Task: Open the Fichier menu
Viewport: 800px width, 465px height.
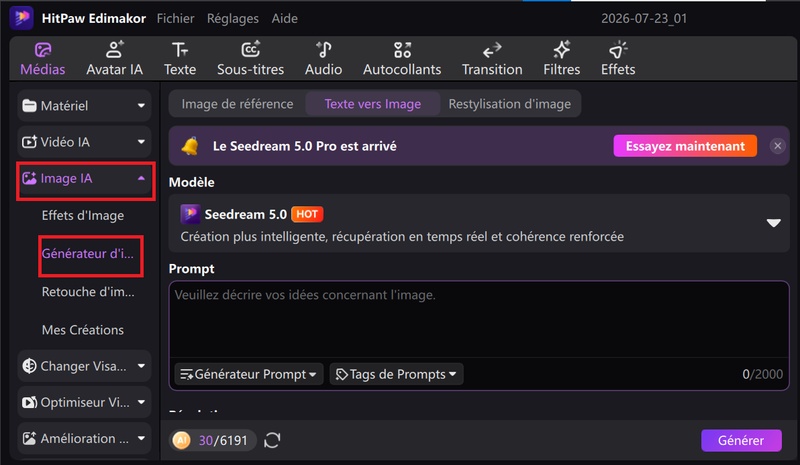Action: (x=175, y=18)
